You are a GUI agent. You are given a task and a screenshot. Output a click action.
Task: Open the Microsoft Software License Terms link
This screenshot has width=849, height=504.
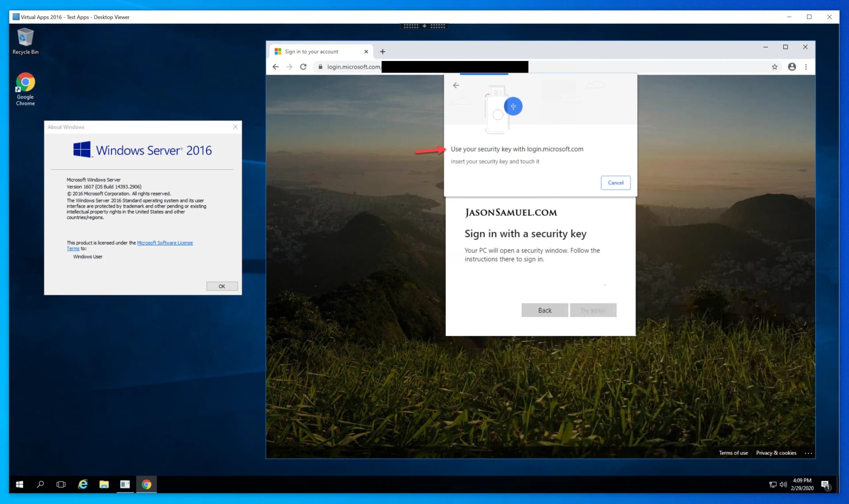[165, 243]
